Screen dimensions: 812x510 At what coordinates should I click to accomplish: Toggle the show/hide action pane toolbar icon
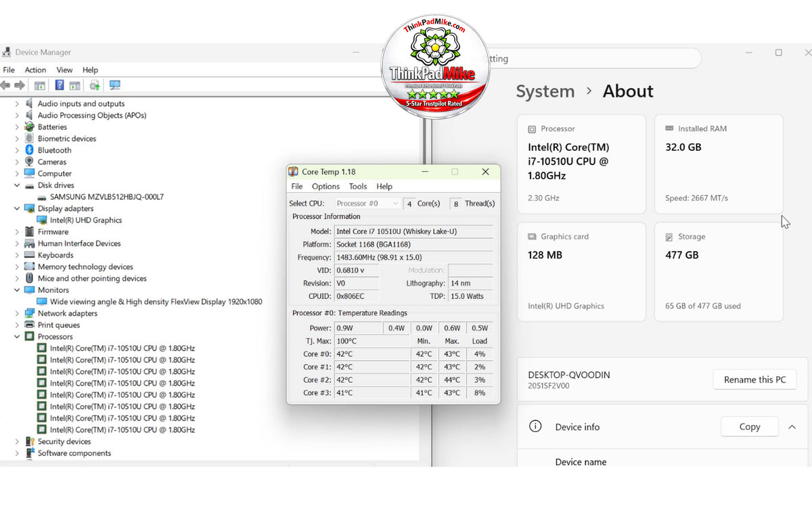click(x=74, y=85)
